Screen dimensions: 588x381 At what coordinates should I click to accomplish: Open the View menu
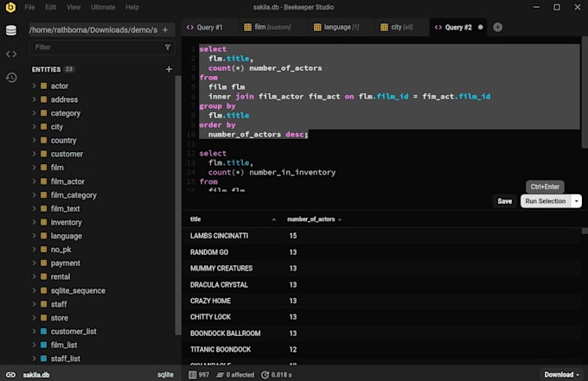(x=73, y=7)
